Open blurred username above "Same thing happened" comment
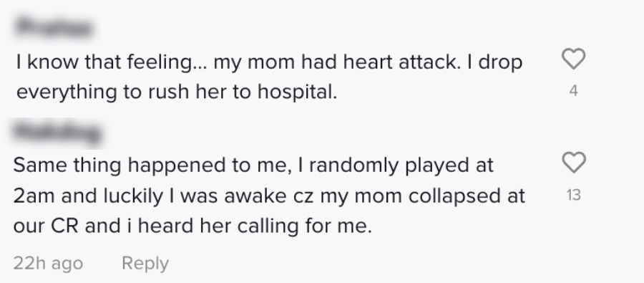644x283 pixels. (x=57, y=133)
